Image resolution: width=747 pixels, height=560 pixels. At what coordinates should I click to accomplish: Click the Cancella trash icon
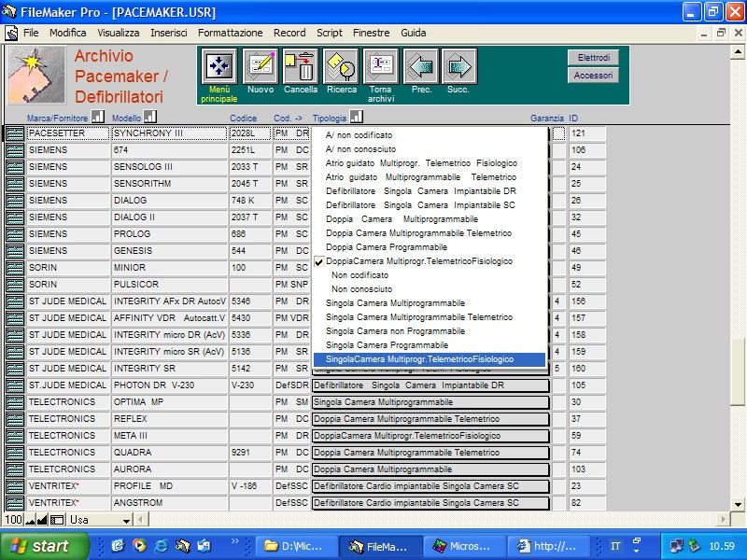[x=301, y=67]
